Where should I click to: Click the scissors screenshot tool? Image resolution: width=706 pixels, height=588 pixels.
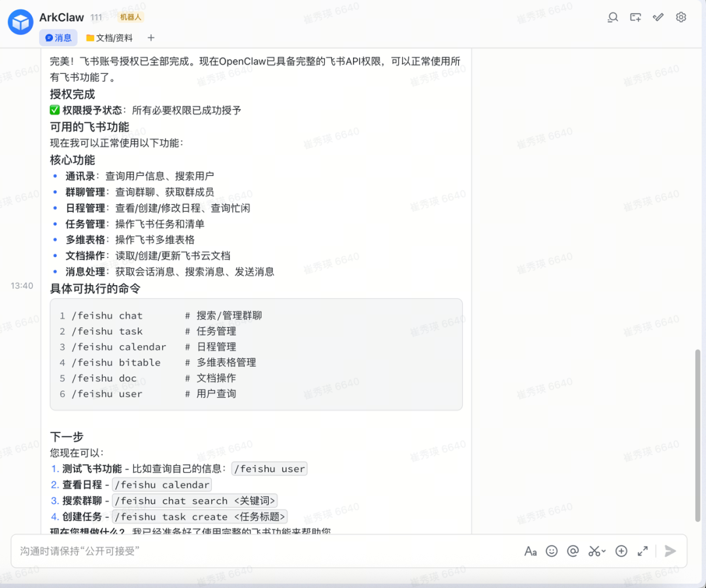pos(594,551)
